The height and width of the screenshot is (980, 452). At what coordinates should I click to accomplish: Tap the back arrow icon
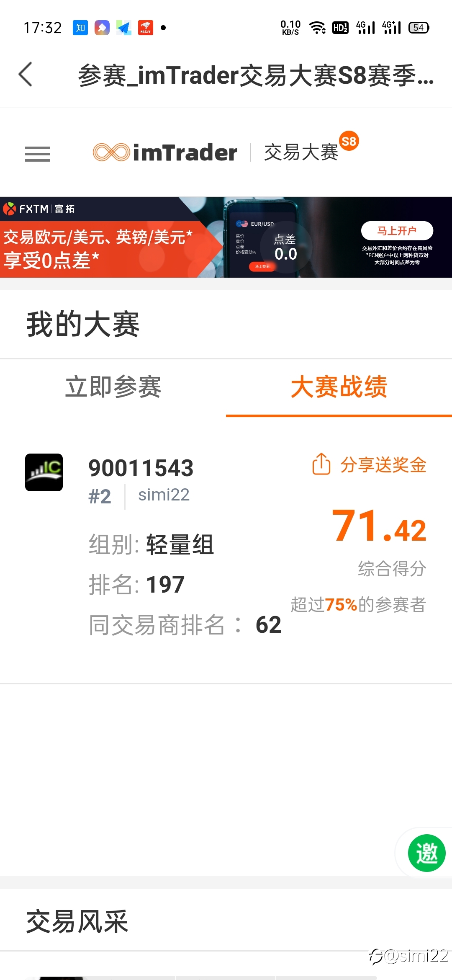26,75
